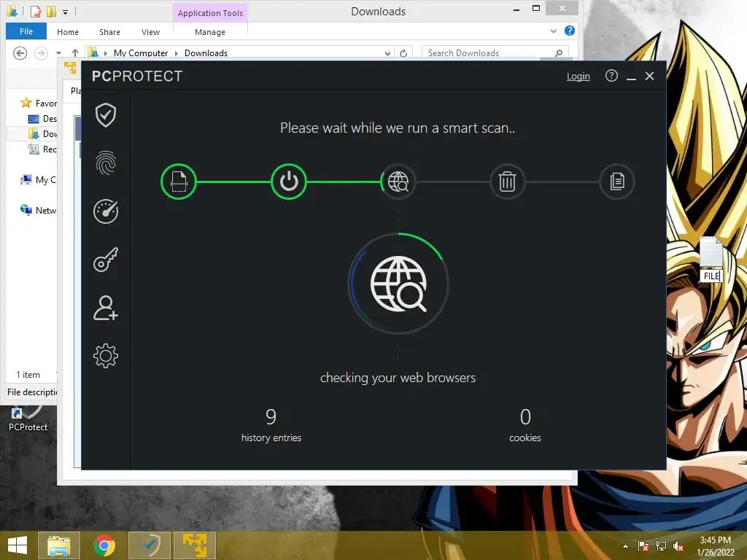Open the speedometer system boost section
This screenshot has height=560, width=747.
[x=105, y=211]
